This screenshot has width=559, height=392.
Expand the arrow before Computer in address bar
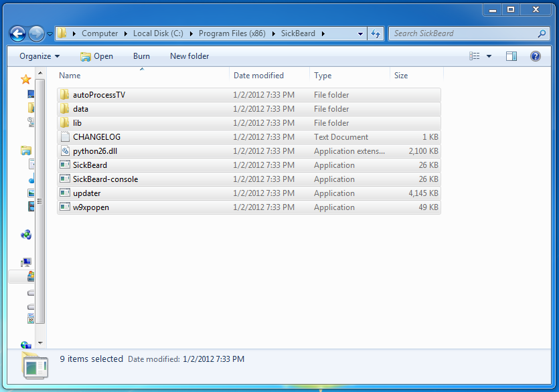[74, 33]
